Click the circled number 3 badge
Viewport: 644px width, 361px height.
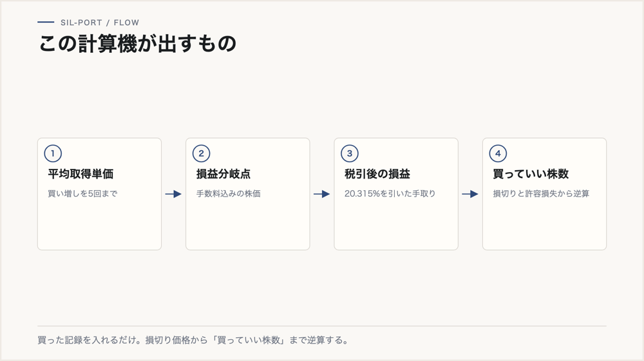(350, 153)
